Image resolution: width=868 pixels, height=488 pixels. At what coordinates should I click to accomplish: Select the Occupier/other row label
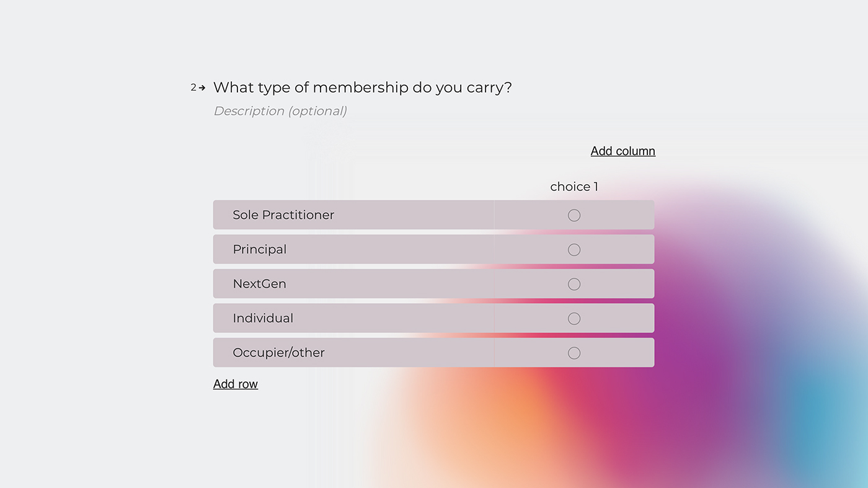[x=279, y=352]
